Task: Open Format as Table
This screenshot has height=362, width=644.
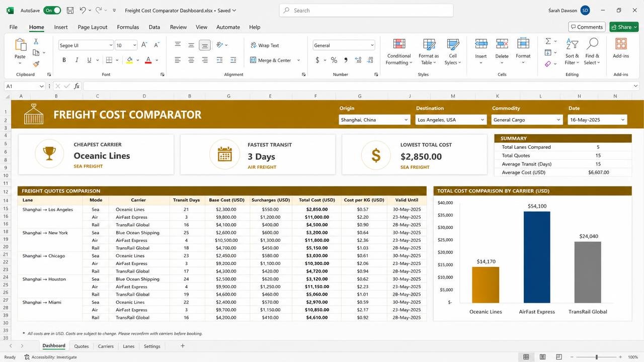Action: pos(429,52)
